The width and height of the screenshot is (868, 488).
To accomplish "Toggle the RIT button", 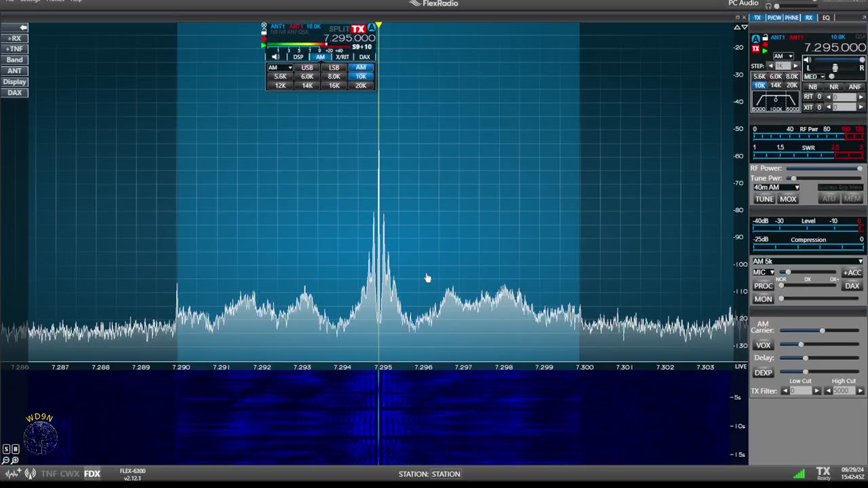I will [x=808, y=97].
